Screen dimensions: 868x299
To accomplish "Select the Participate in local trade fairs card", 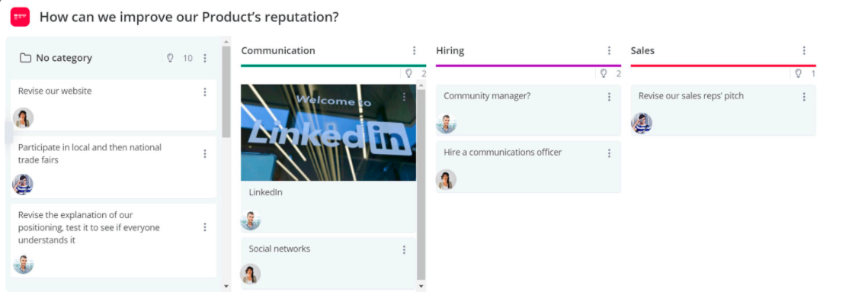I will 114,167.
